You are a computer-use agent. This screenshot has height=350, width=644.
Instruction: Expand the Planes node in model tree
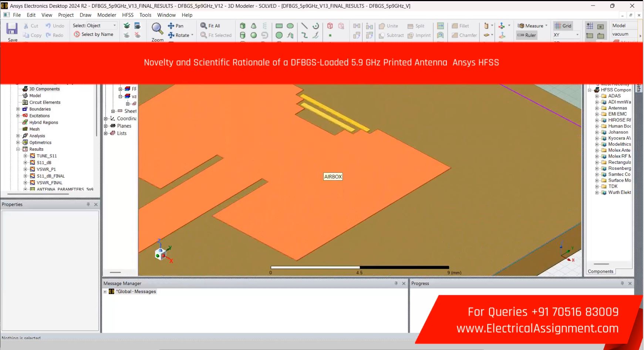click(105, 126)
